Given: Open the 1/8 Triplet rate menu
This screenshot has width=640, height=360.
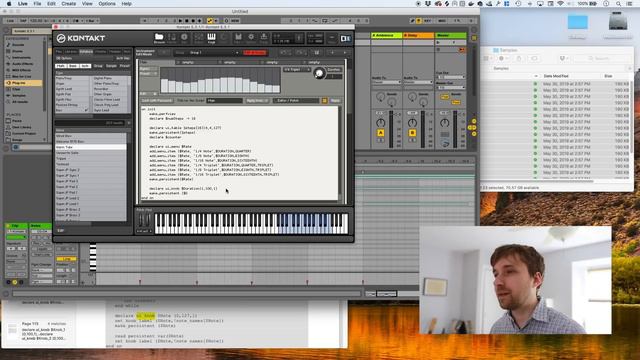Looking at the screenshot, I should point(297,70).
